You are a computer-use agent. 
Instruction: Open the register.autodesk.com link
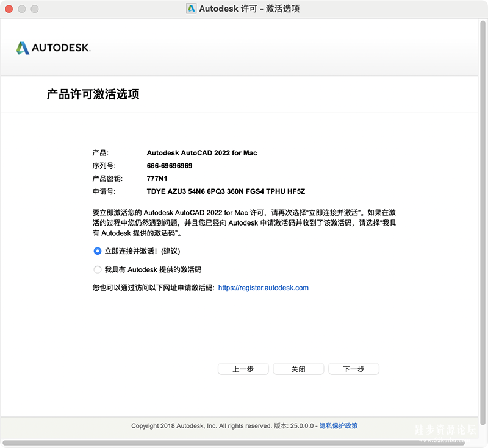point(264,288)
